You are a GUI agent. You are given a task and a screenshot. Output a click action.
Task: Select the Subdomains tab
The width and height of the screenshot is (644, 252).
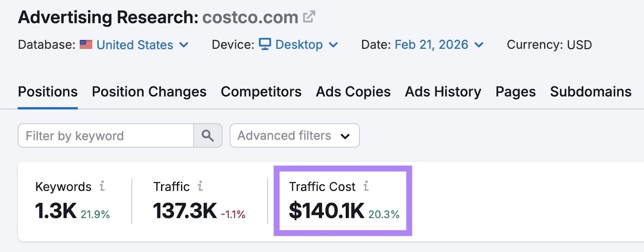pos(590,92)
